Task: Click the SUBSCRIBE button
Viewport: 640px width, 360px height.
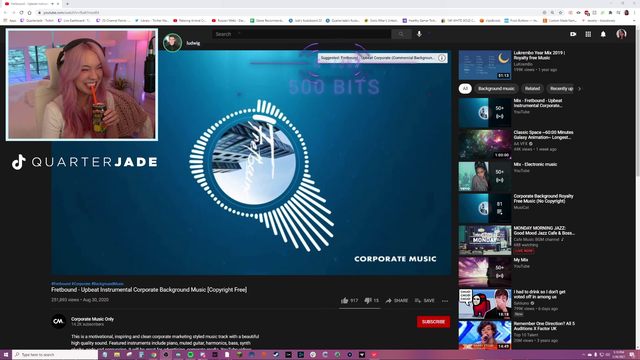Action: (x=433, y=322)
